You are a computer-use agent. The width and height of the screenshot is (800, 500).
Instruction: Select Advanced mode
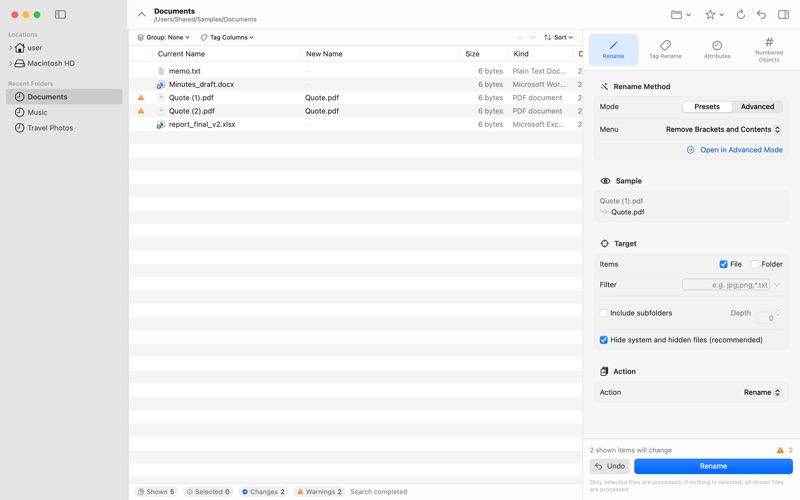(757, 107)
